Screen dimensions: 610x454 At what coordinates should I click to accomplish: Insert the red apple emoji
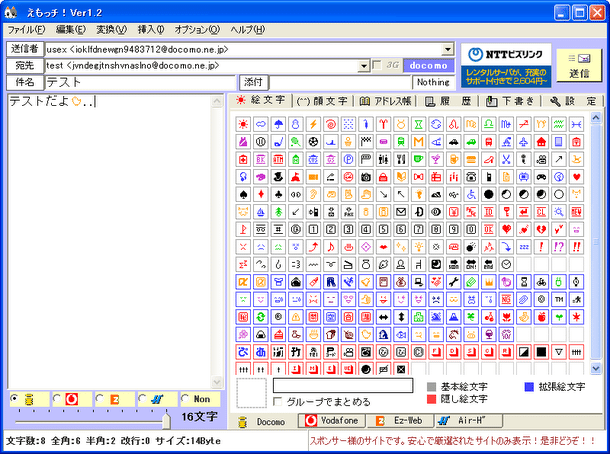(541, 317)
